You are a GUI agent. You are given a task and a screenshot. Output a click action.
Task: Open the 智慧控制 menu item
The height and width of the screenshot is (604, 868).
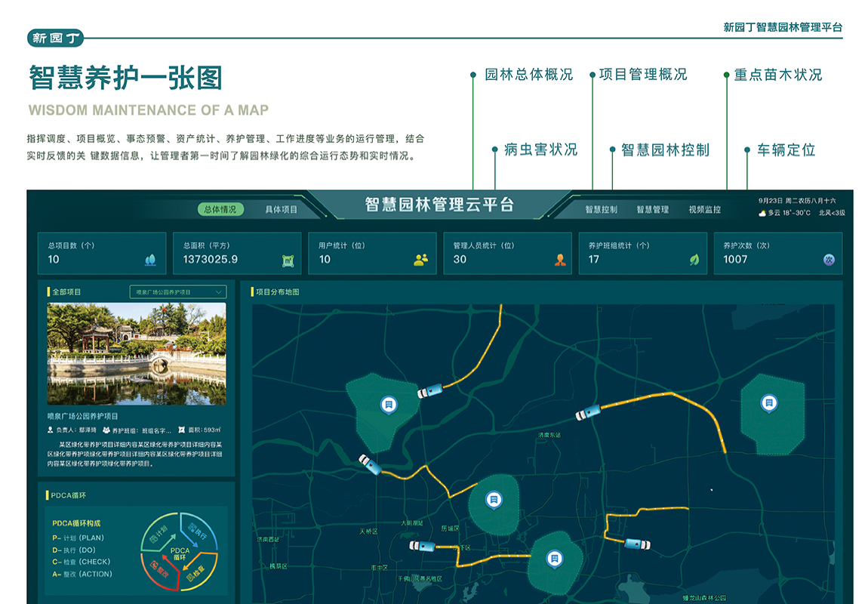tap(601, 209)
